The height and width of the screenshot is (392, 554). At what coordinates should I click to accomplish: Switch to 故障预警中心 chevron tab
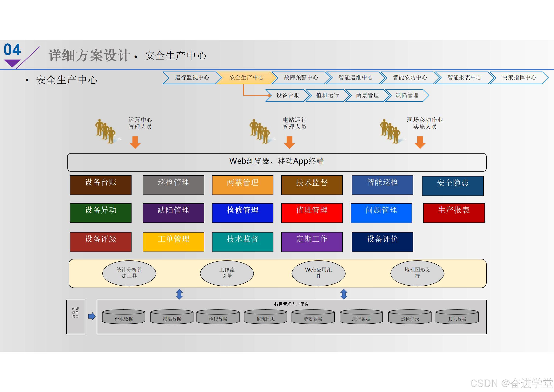301,78
